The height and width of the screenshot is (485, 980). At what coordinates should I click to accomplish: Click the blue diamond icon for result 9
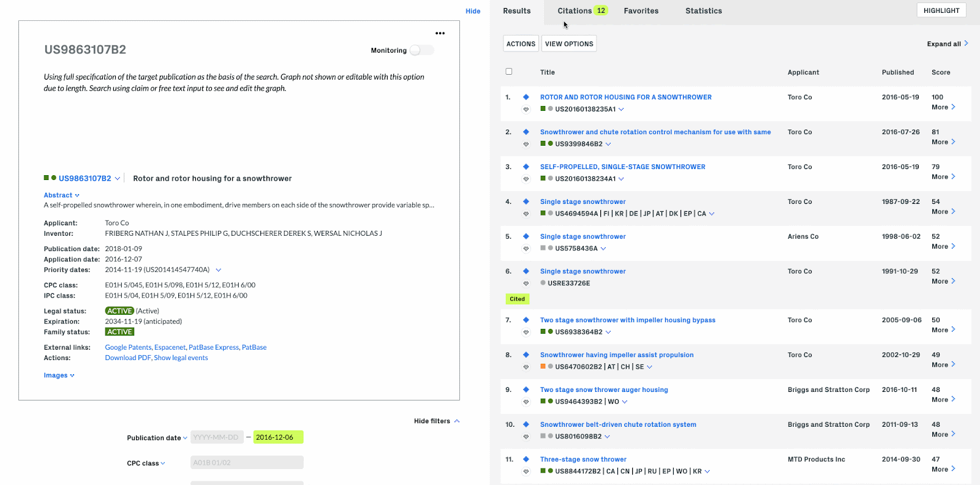point(526,389)
